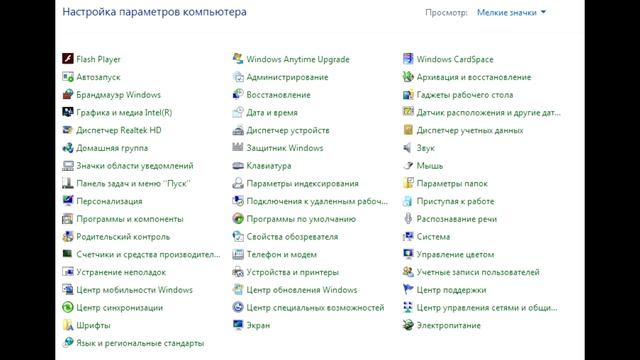
Task: Open the Устройства и принтеры icon
Action: click(x=238, y=272)
